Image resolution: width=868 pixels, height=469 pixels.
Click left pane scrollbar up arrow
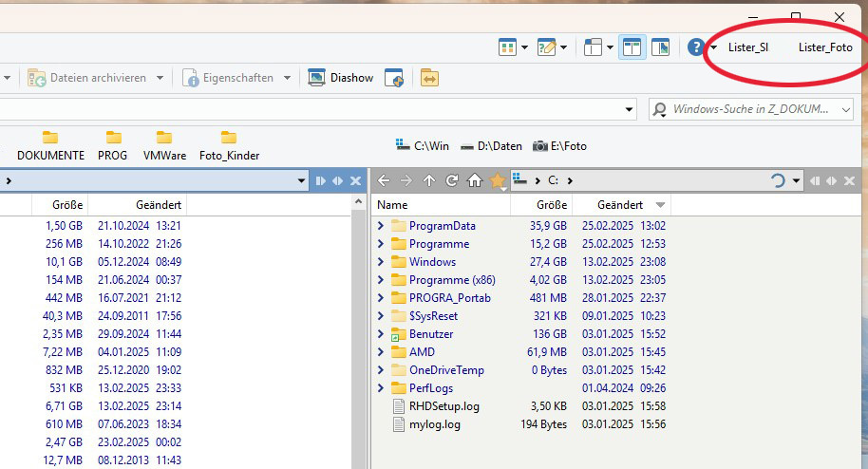[358, 201]
